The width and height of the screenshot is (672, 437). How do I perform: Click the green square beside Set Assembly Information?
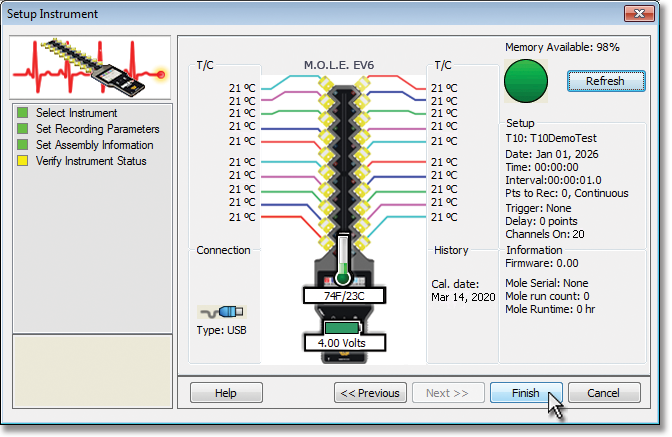(22, 145)
